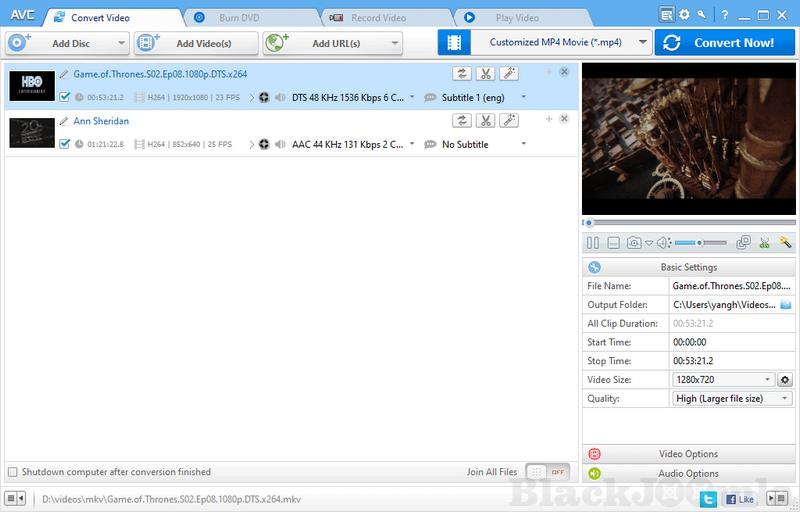Remove Game.of.Thrones item with its X icon
800x512 pixels.
pos(564,72)
